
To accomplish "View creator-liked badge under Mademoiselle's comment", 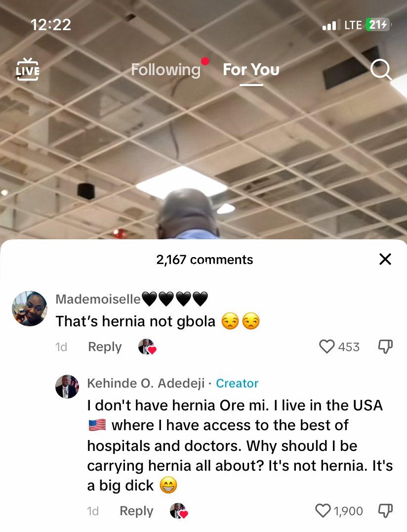I will pos(147,347).
